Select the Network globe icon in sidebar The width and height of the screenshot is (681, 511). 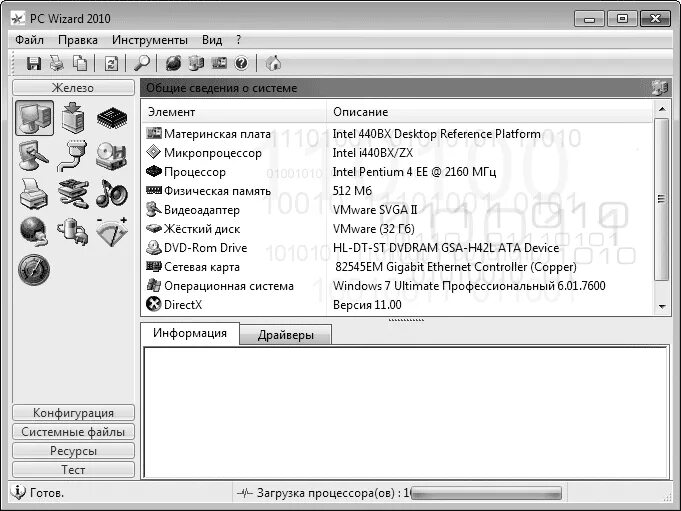[x=34, y=231]
